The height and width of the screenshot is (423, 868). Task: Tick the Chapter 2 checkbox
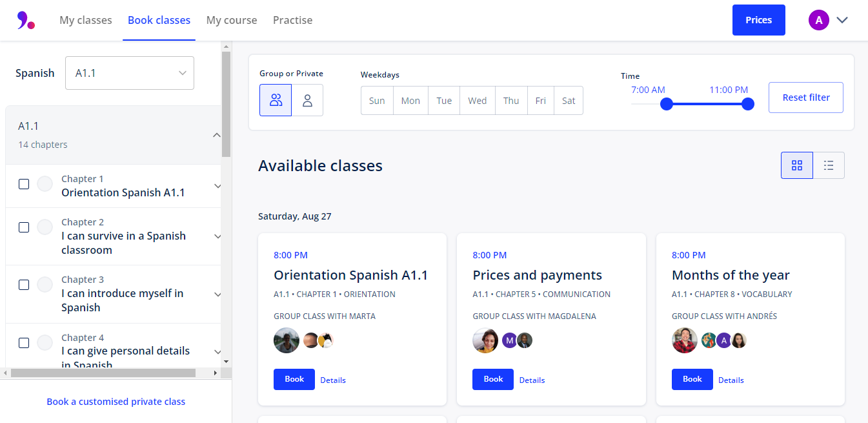click(24, 227)
